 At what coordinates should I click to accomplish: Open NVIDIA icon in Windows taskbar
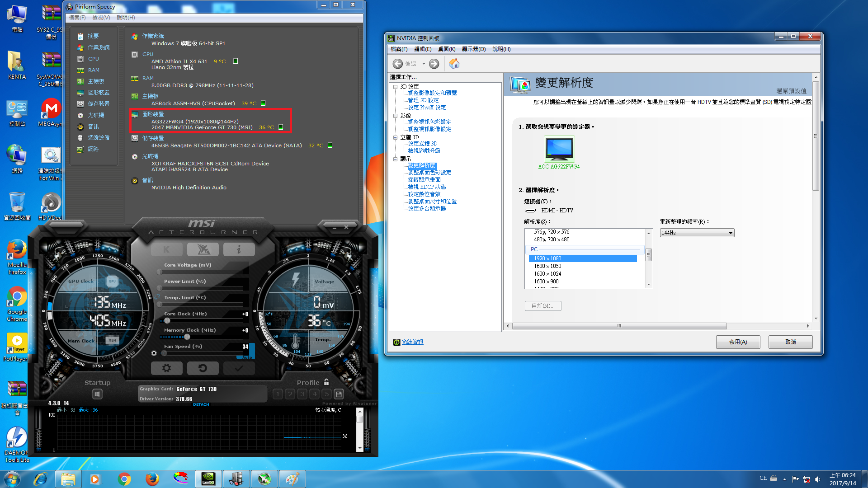click(x=208, y=479)
